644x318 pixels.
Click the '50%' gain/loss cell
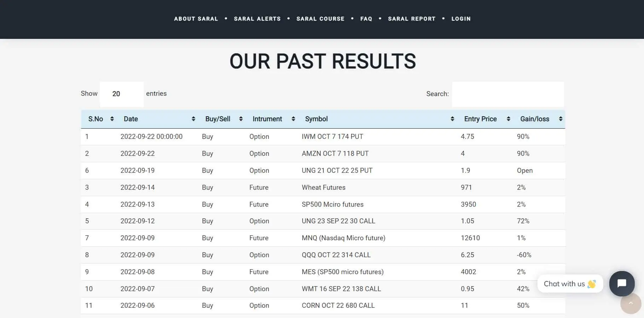pyautogui.click(x=523, y=306)
